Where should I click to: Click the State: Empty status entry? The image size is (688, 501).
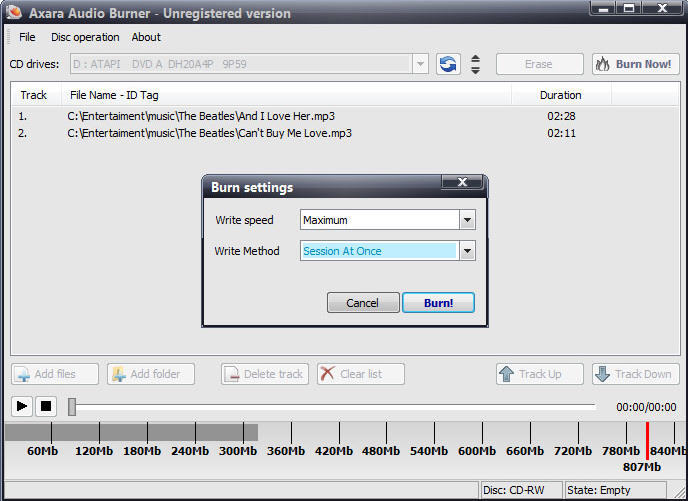tap(616, 490)
